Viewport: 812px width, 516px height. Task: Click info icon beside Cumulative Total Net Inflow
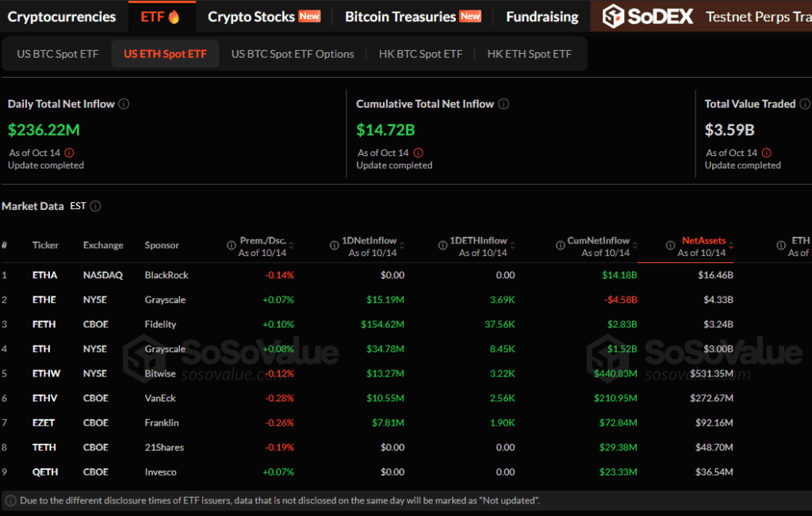tap(504, 104)
